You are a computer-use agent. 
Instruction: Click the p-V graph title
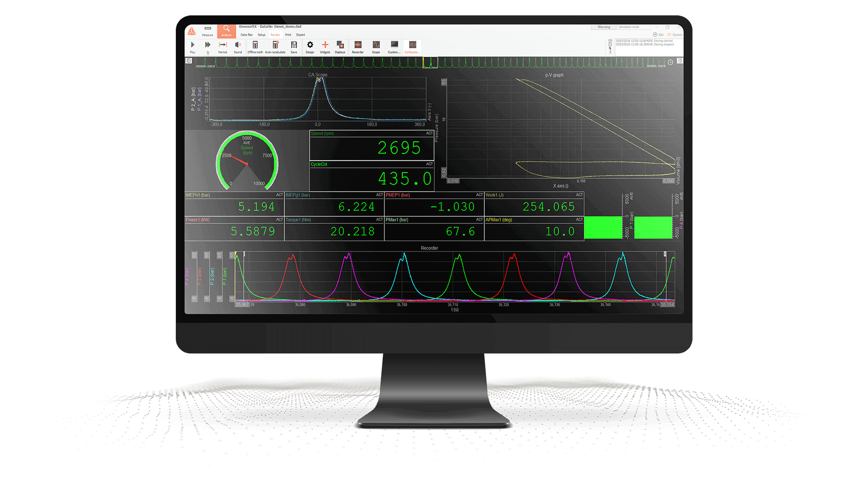click(x=554, y=75)
